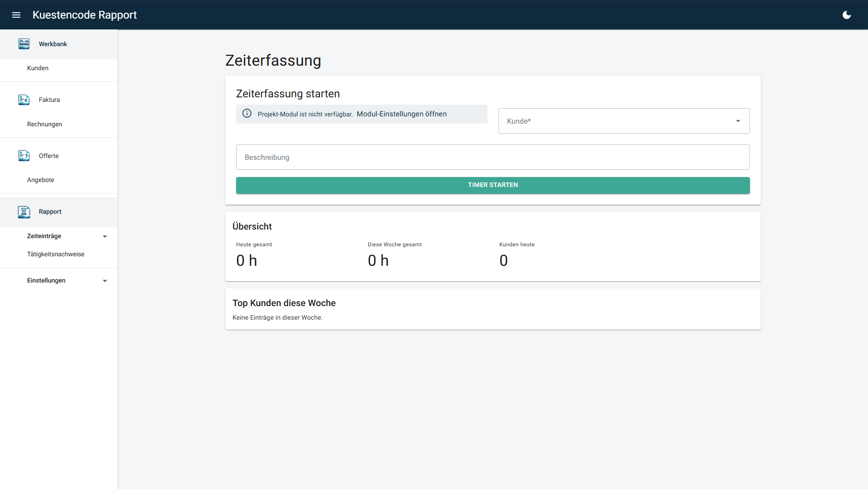Expand the Einstellungen section arrow
This screenshot has width=868, height=489.
[105, 281]
